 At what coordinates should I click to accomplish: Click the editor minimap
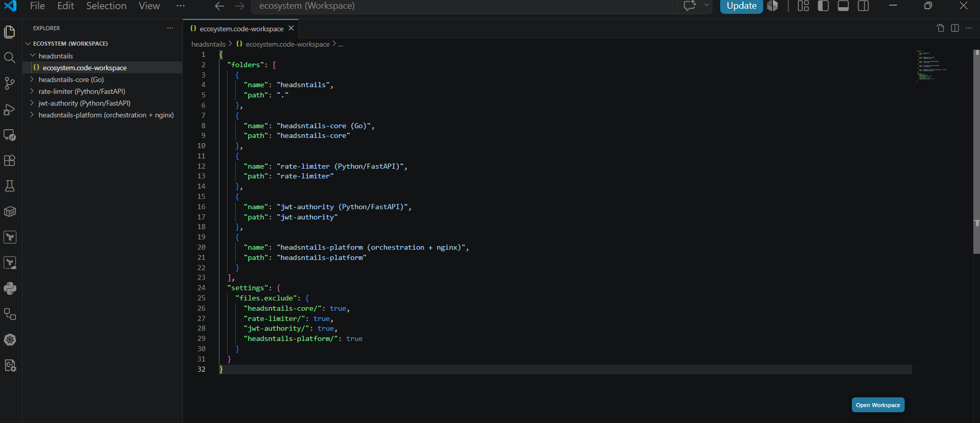[x=932, y=66]
